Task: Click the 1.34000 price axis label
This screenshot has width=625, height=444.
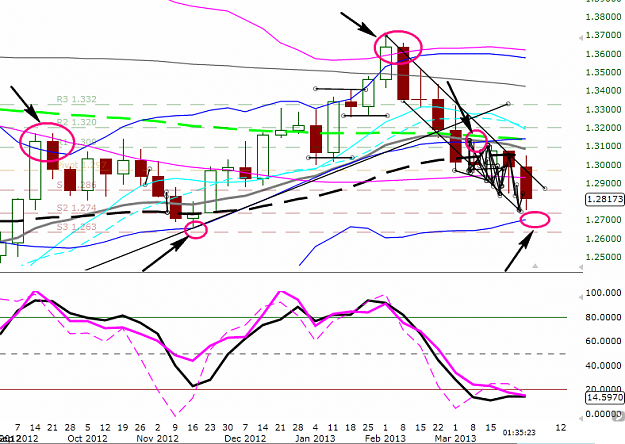Action: [603, 91]
